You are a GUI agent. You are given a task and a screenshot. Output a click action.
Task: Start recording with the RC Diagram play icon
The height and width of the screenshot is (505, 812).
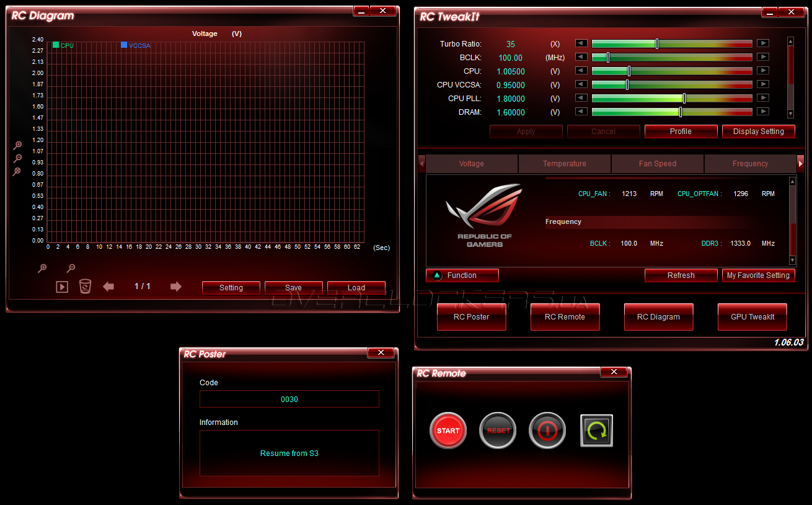(62, 287)
